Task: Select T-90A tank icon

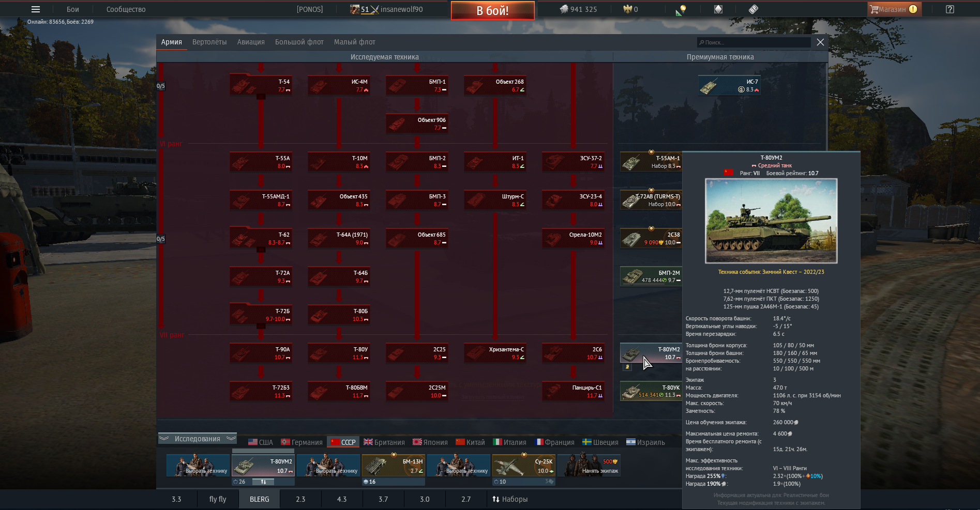Action: tap(261, 353)
